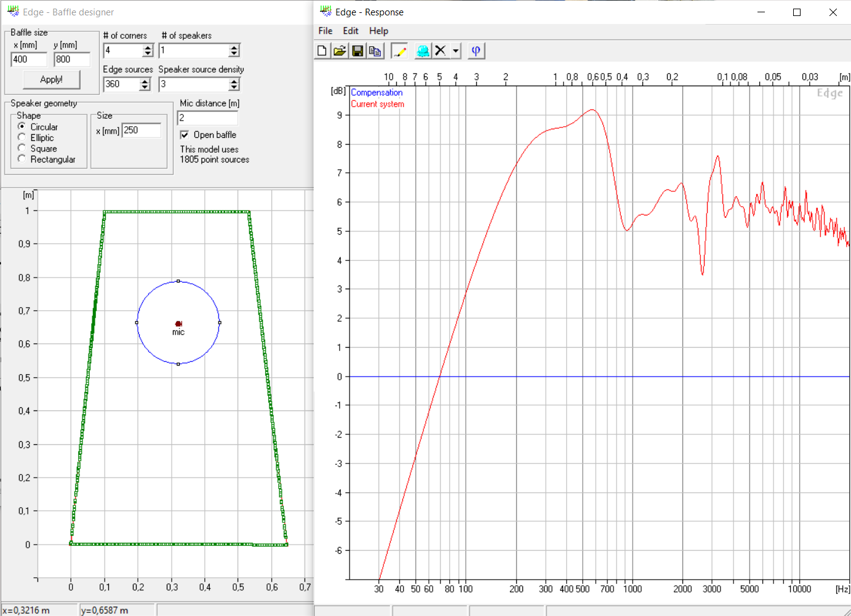Decrease the number of corners
The width and height of the screenshot is (851, 616).
148,54
